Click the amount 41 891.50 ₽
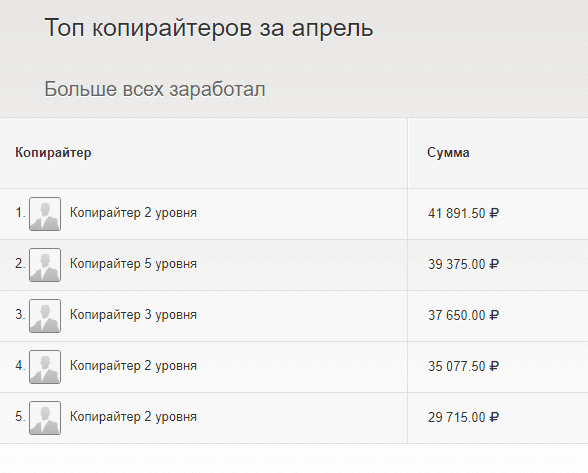Viewport: 588px width, 473px height. [464, 213]
